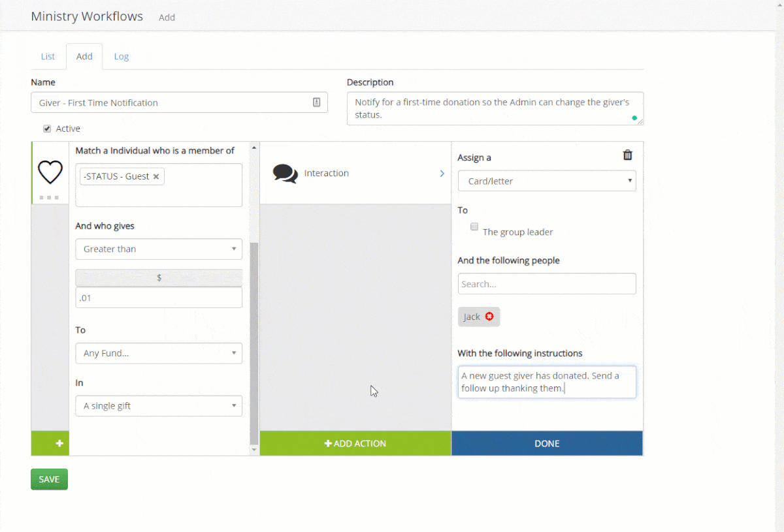Click the heart giving trigger icon
This screenshot has width=784, height=532.
(x=50, y=172)
